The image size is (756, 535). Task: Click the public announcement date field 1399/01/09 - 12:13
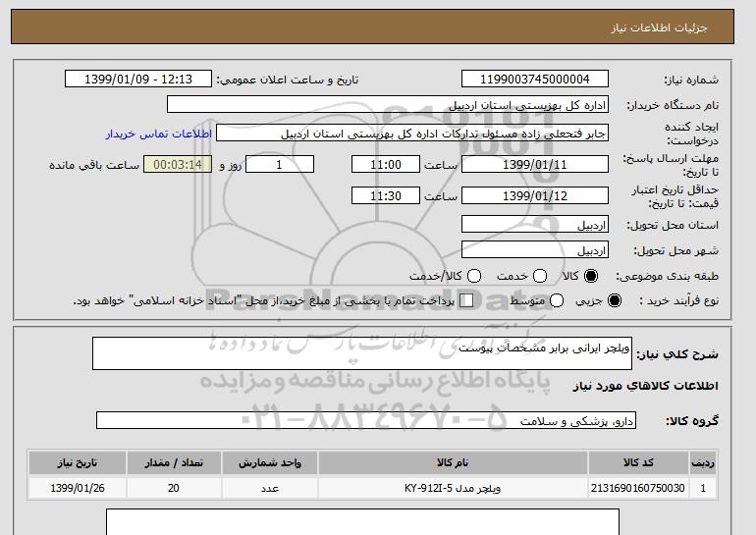click(x=138, y=80)
